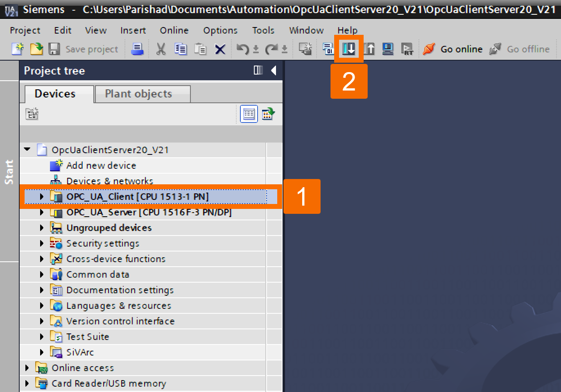Click the Project tree column layout icon
Viewport: 561px width, 392px height.
pyautogui.click(x=258, y=70)
